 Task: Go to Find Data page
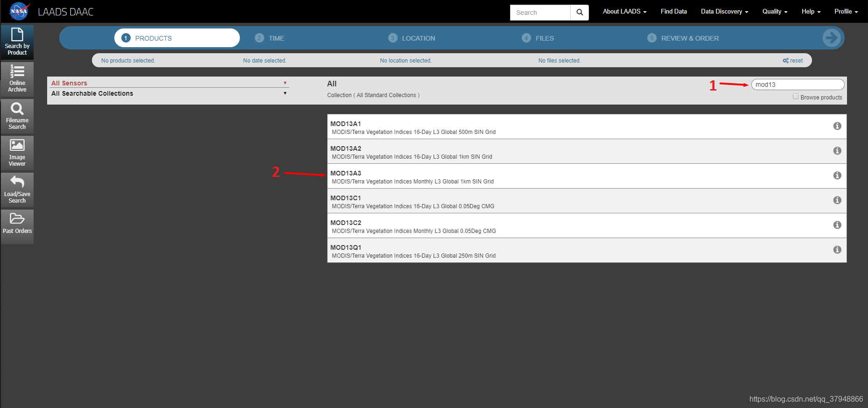click(x=673, y=12)
